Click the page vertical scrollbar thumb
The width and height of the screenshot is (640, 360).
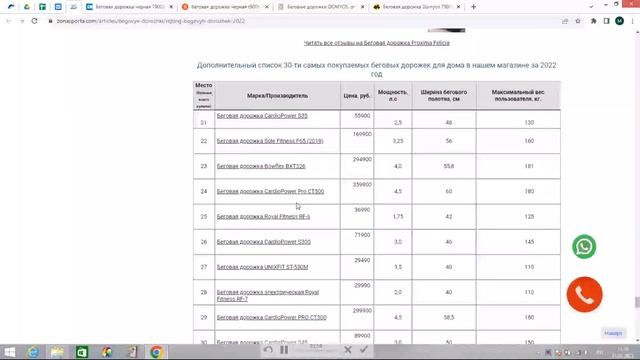tap(637, 302)
